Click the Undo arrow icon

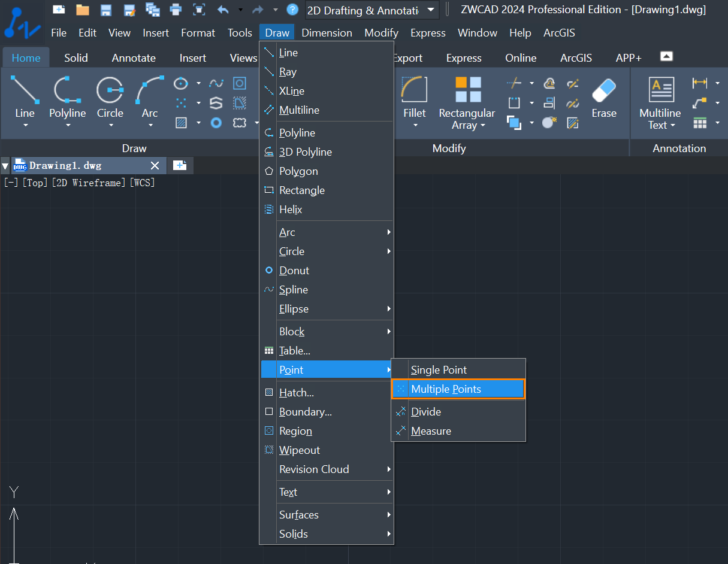click(x=223, y=10)
